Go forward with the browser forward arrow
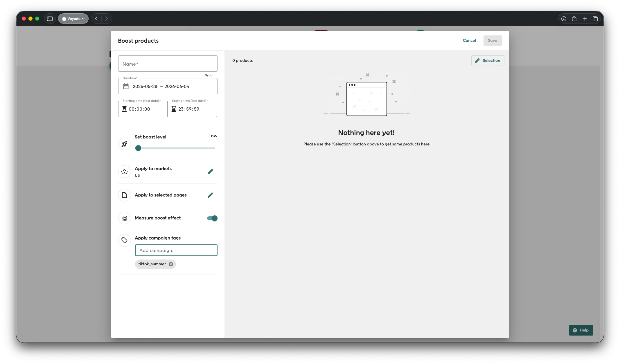 (x=107, y=19)
